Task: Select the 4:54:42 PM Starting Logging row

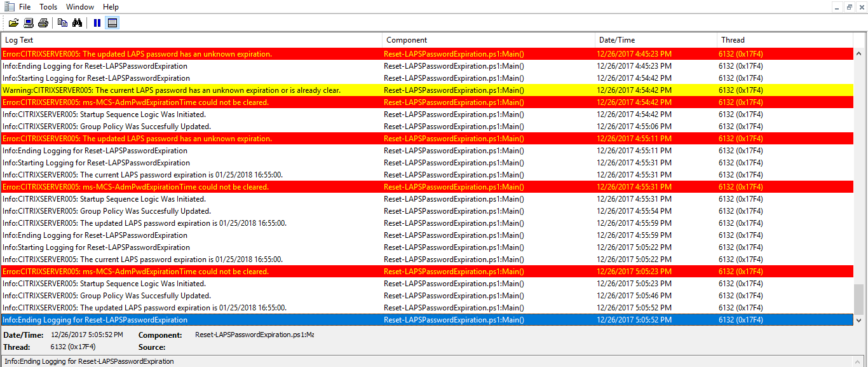Action: pos(427,78)
